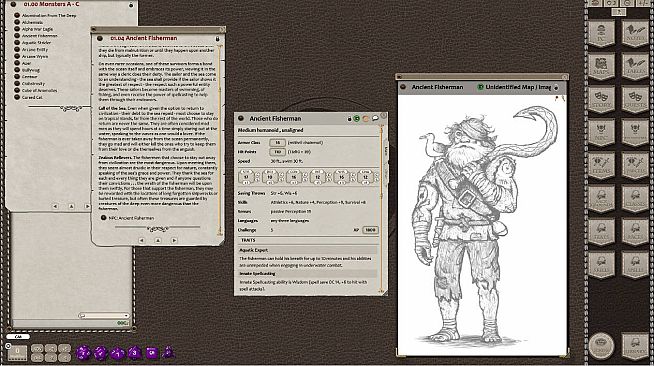Go to next page in Monsters A - C
This screenshot has height=366, width=654.
pyautogui.click(x=87, y=206)
